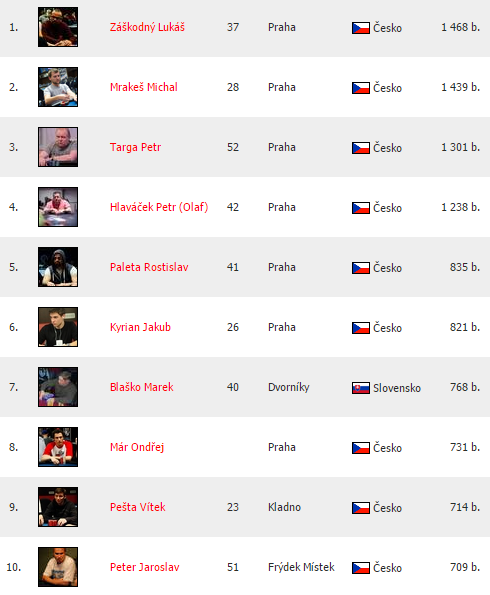This screenshot has height=595, width=490.
Task: Click photo thumbnail of Paleta Rostislav
Action: (58, 267)
